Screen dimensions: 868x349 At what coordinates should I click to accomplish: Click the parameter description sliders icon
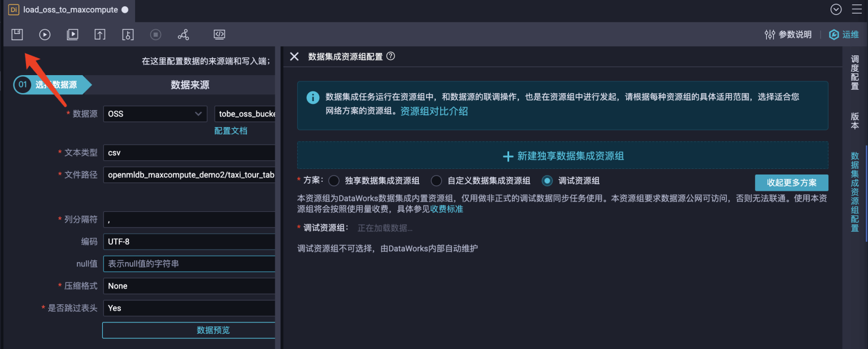[770, 34]
